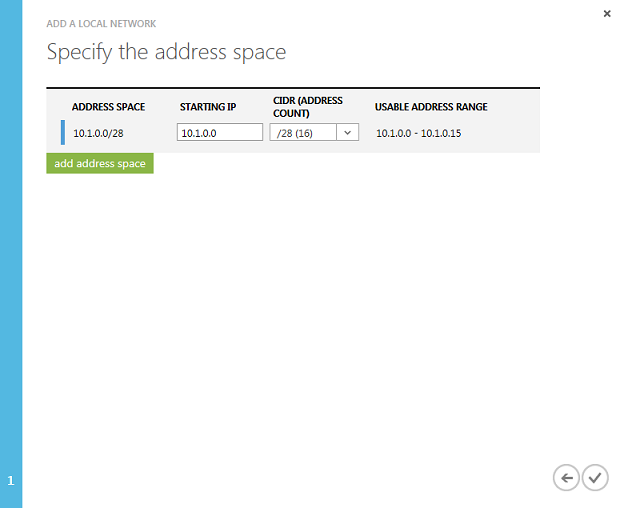Image resolution: width=620 pixels, height=508 pixels.
Task: Click the ADDRESS SPACE column header
Action: tap(108, 107)
